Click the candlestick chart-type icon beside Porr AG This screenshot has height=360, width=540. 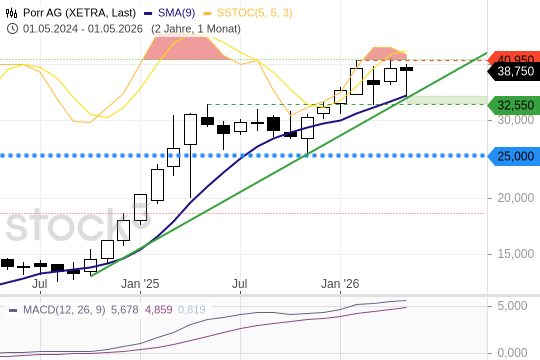coord(11,13)
